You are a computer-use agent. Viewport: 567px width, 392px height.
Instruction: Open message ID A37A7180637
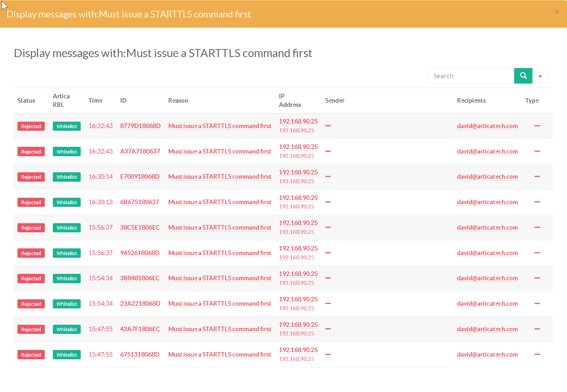coord(140,151)
